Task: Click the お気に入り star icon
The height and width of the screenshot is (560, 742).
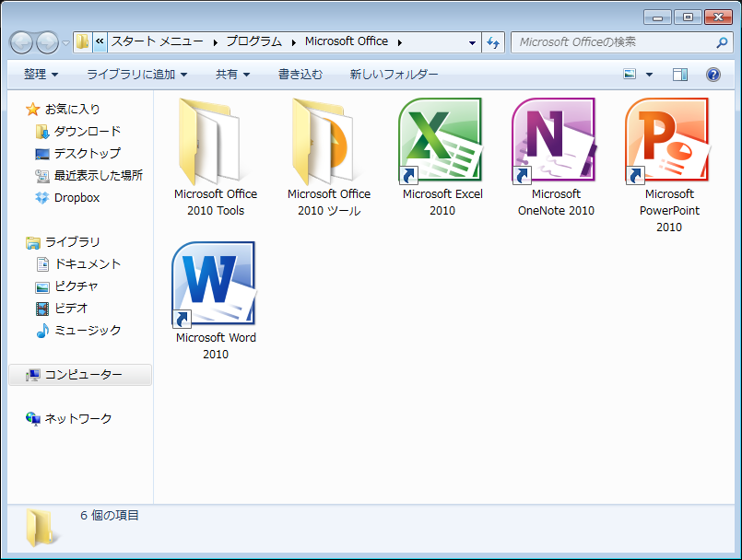Action: pos(32,110)
